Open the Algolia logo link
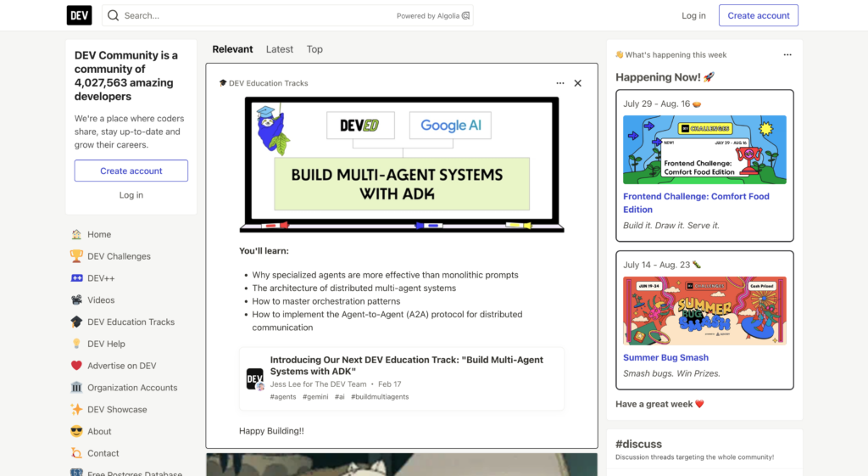 click(x=465, y=15)
